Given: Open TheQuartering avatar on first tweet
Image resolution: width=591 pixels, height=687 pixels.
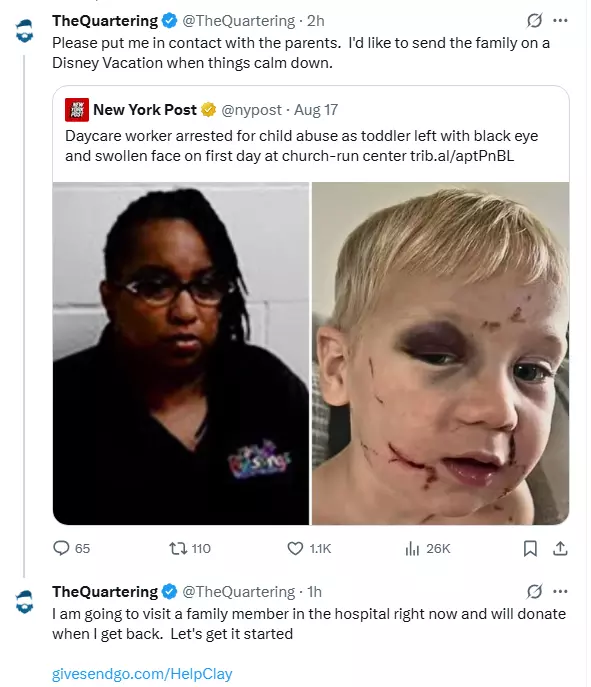Looking at the screenshot, I should pos(25,31).
